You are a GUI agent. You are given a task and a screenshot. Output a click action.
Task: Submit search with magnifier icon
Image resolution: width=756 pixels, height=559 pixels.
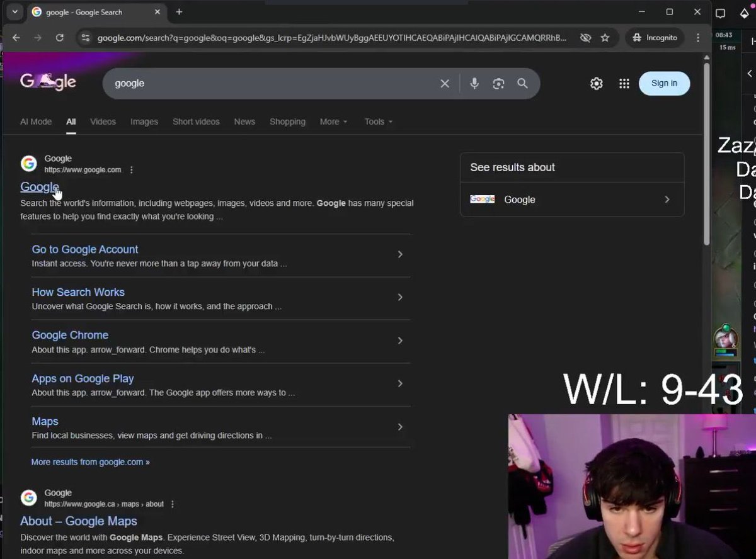tap(522, 84)
